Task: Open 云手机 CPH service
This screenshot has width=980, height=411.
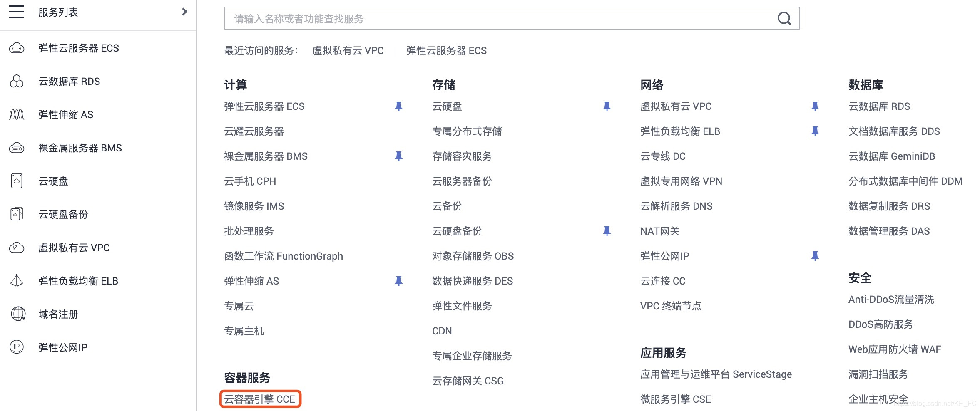Action: coord(250,181)
